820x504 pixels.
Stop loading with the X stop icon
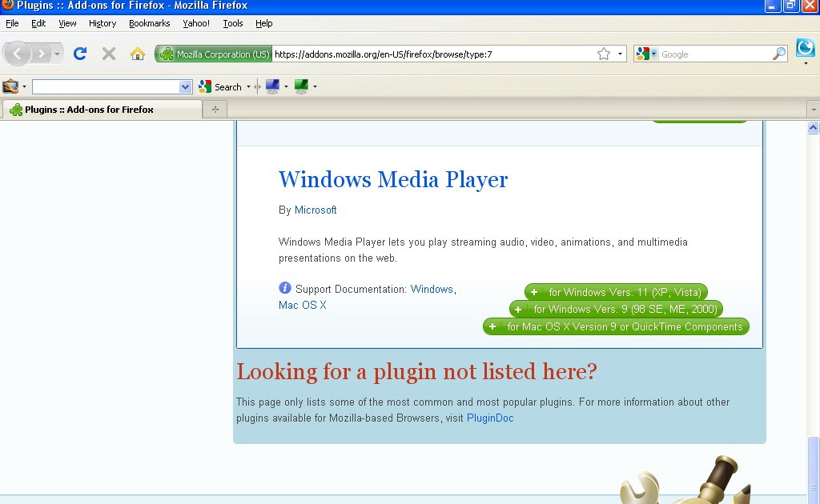(x=109, y=54)
